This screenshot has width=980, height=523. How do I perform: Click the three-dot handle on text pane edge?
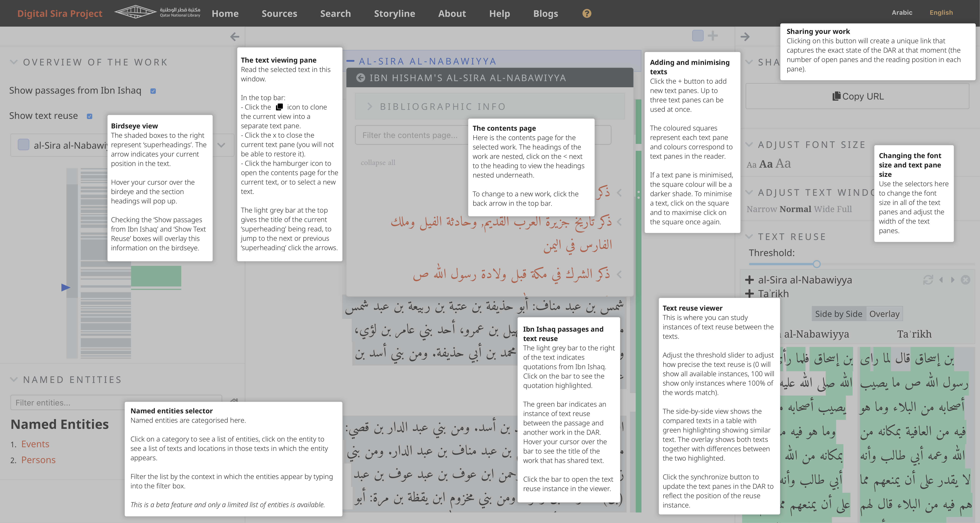click(638, 195)
